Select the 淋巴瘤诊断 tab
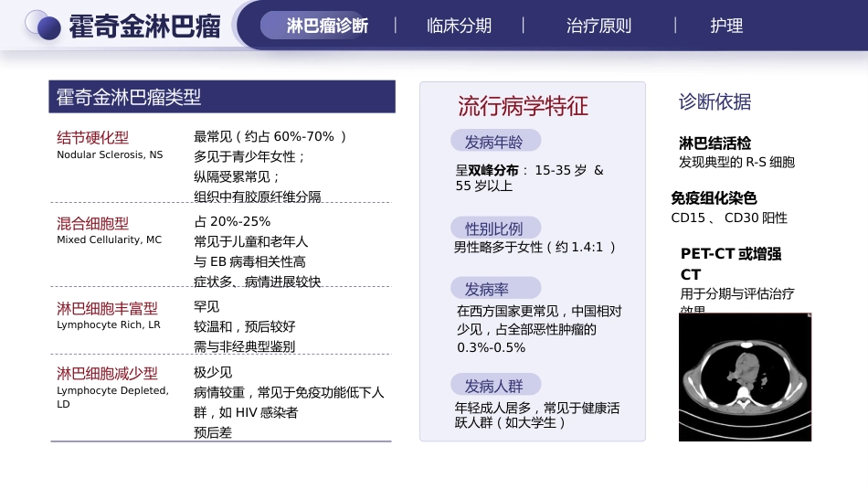Viewport: 868px width, 489px height. (326, 26)
